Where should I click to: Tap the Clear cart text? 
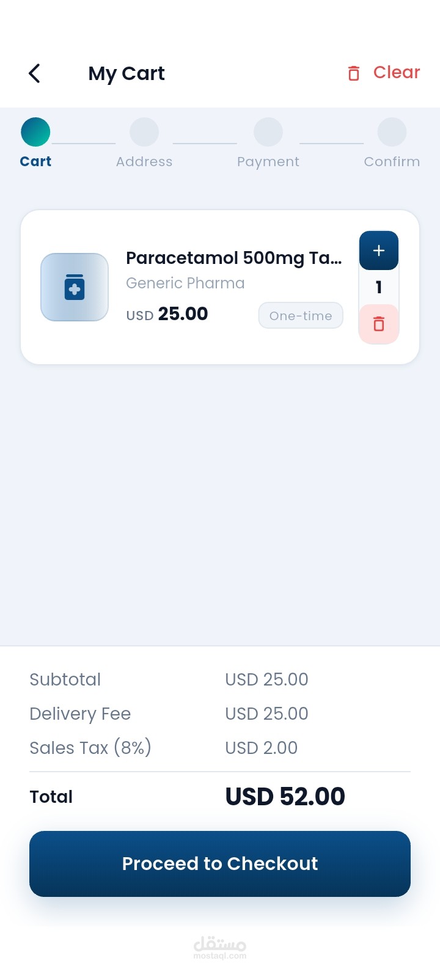click(397, 72)
